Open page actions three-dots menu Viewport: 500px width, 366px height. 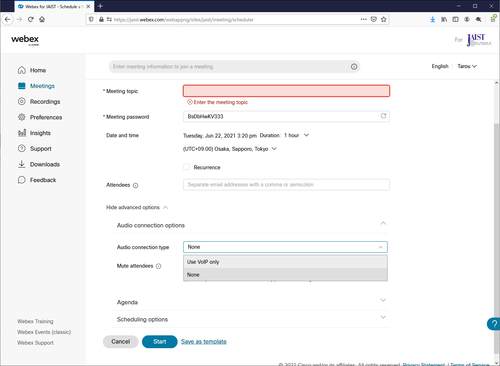click(364, 19)
